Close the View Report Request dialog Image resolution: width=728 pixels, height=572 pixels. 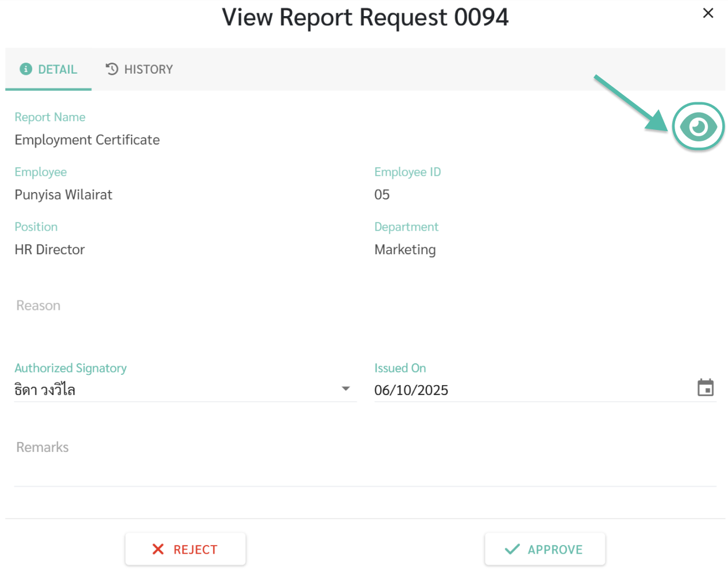tap(708, 13)
